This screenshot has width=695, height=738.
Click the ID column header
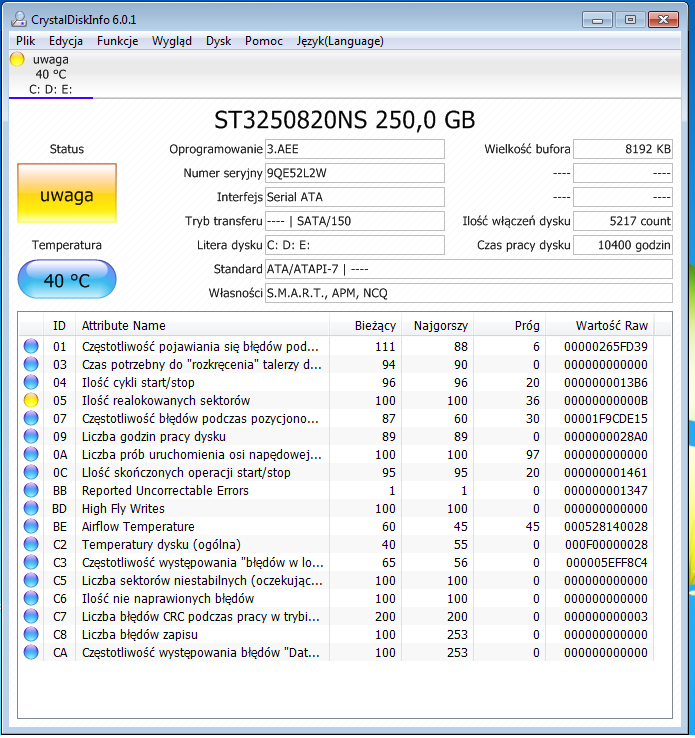(x=59, y=325)
